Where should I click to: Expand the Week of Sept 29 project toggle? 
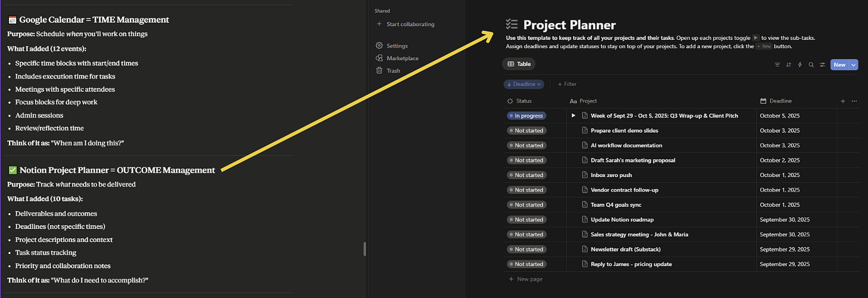[573, 116]
